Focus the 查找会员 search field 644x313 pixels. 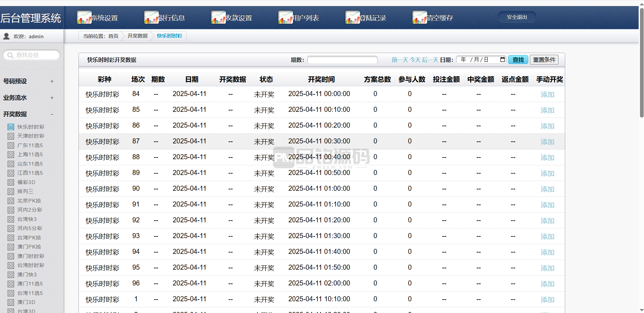32,55
